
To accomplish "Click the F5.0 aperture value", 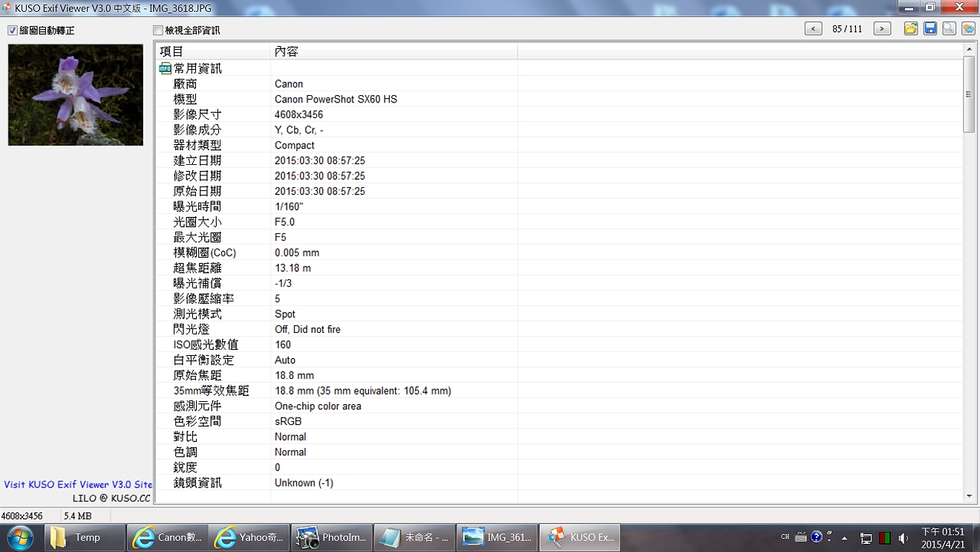I will pos(284,222).
